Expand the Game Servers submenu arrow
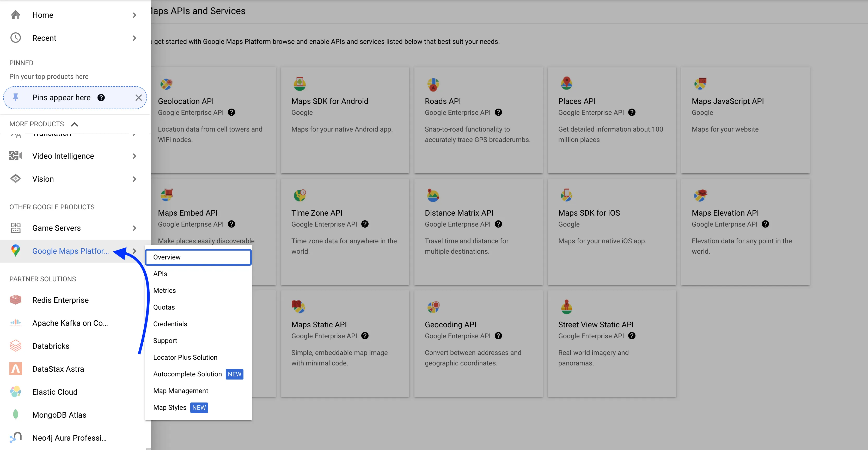The width and height of the screenshot is (868, 450). click(x=135, y=228)
